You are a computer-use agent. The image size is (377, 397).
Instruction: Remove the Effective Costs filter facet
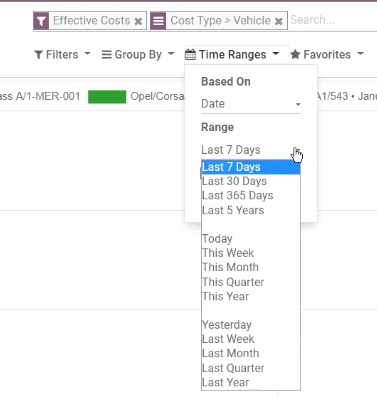point(138,21)
